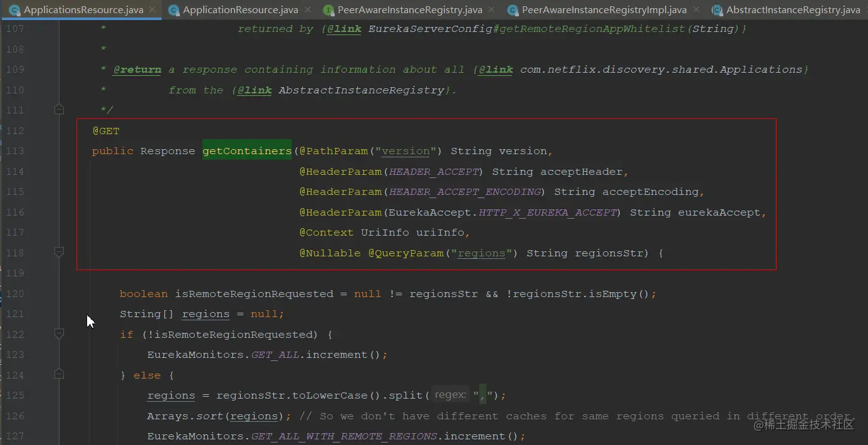The image size is (868, 445).
Task: Click the HEADER_ACCEPT constant on line 114
Action: (434, 172)
